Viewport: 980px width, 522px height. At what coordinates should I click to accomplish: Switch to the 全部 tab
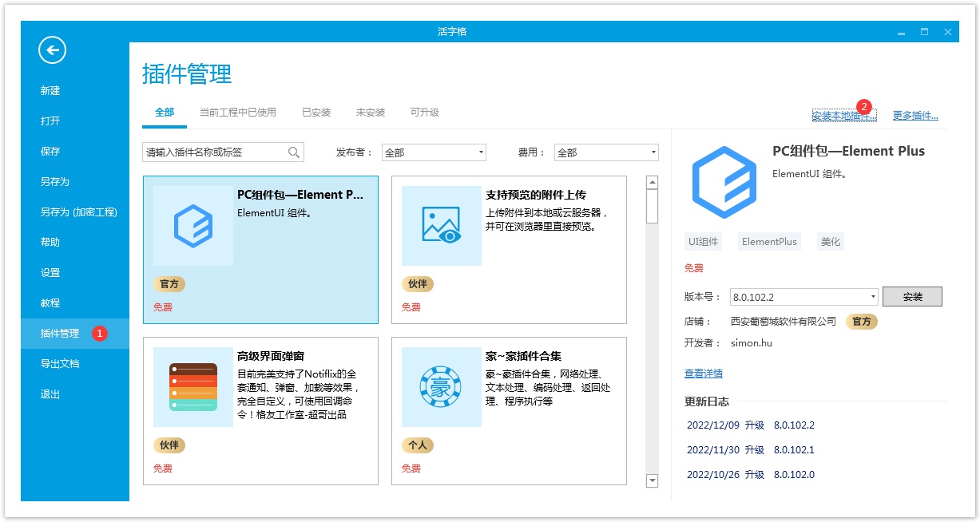click(x=165, y=113)
